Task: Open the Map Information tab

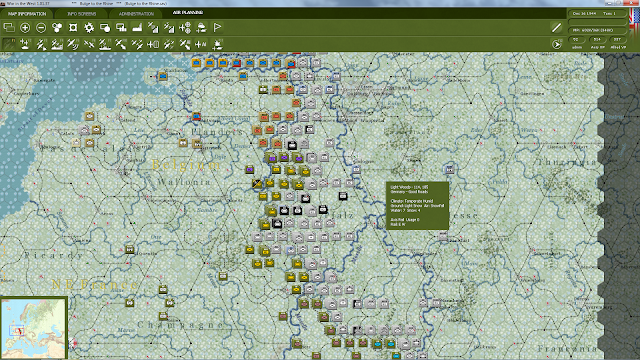Action: click(27, 13)
